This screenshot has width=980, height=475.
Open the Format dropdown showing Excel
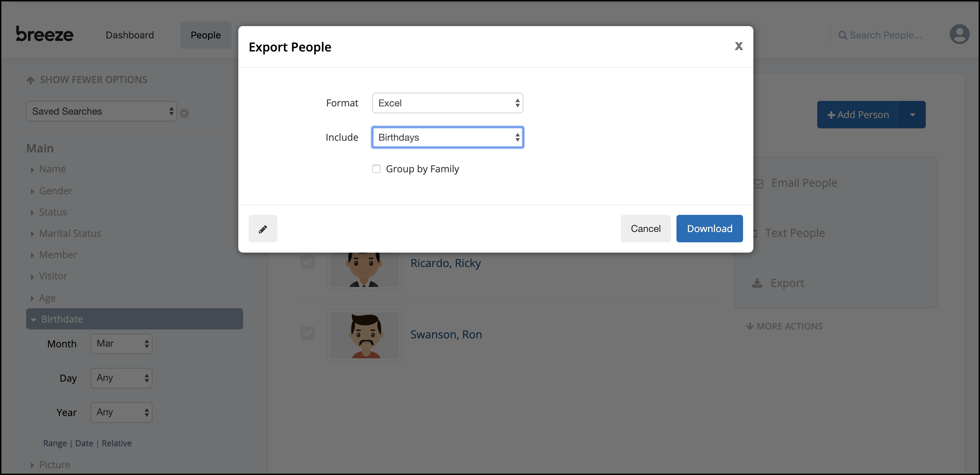click(447, 103)
